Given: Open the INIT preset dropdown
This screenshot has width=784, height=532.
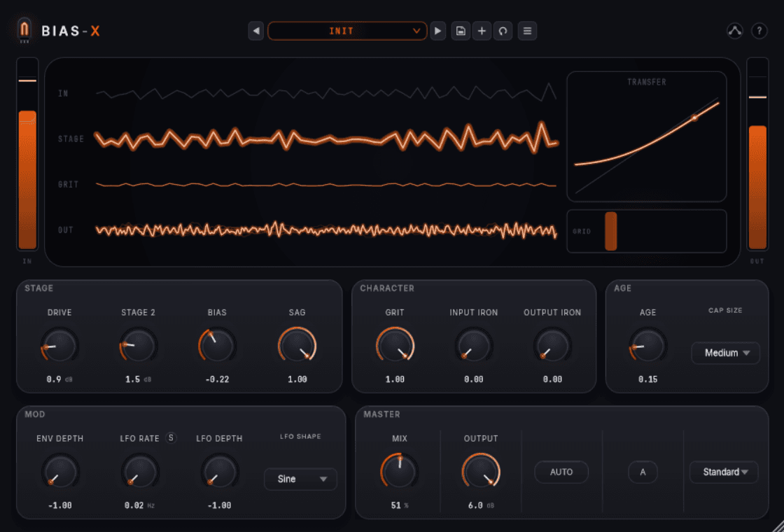Looking at the screenshot, I should click(x=347, y=31).
